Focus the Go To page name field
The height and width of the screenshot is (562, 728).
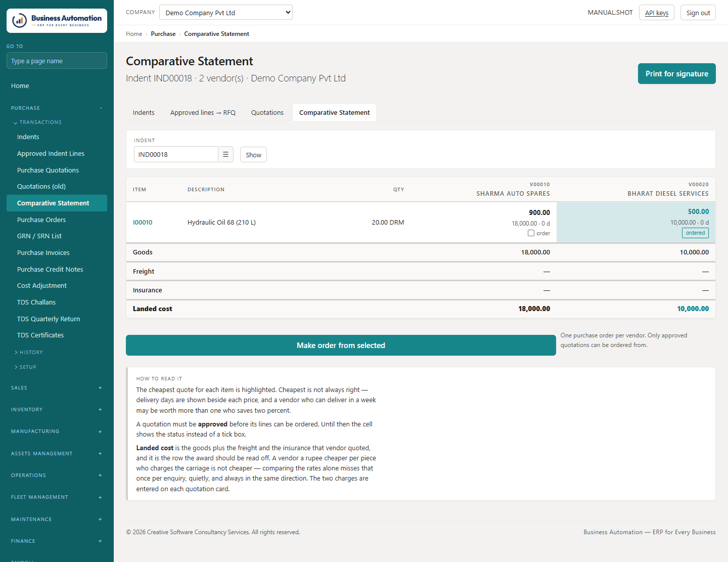[57, 61]
